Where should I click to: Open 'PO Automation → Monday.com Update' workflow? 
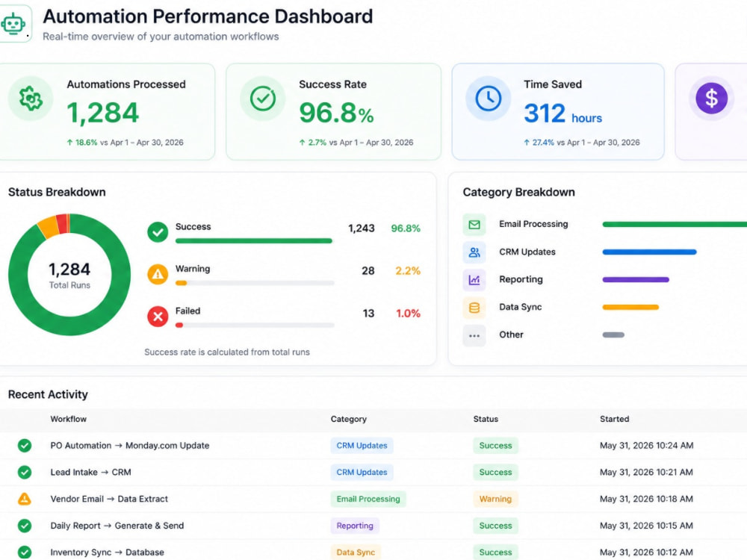tap(129, 446)
